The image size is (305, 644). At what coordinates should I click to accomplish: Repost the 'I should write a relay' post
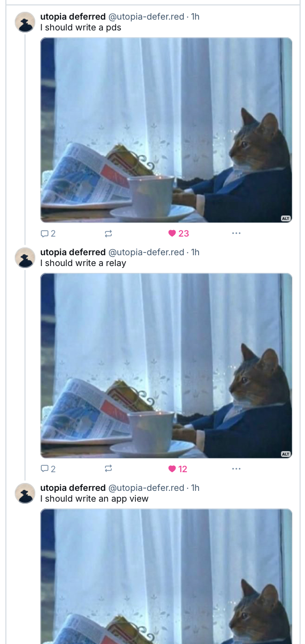tap(109, 469)
